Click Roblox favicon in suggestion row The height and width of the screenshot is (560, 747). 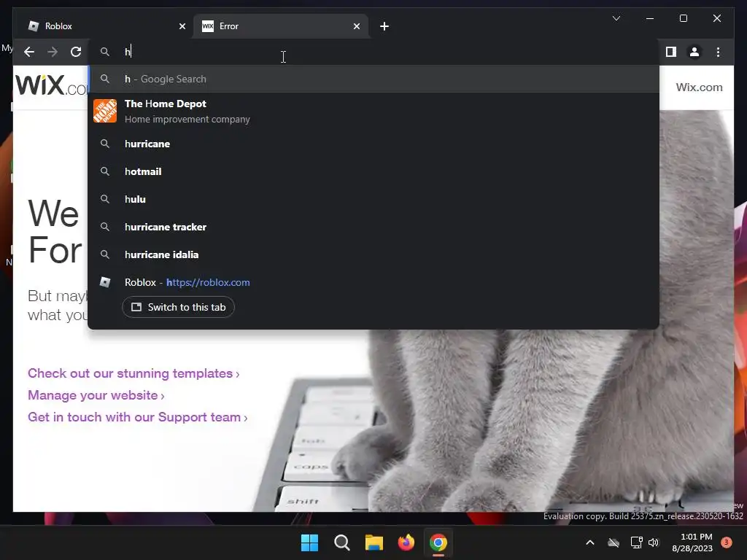click(x=105, y=282)
